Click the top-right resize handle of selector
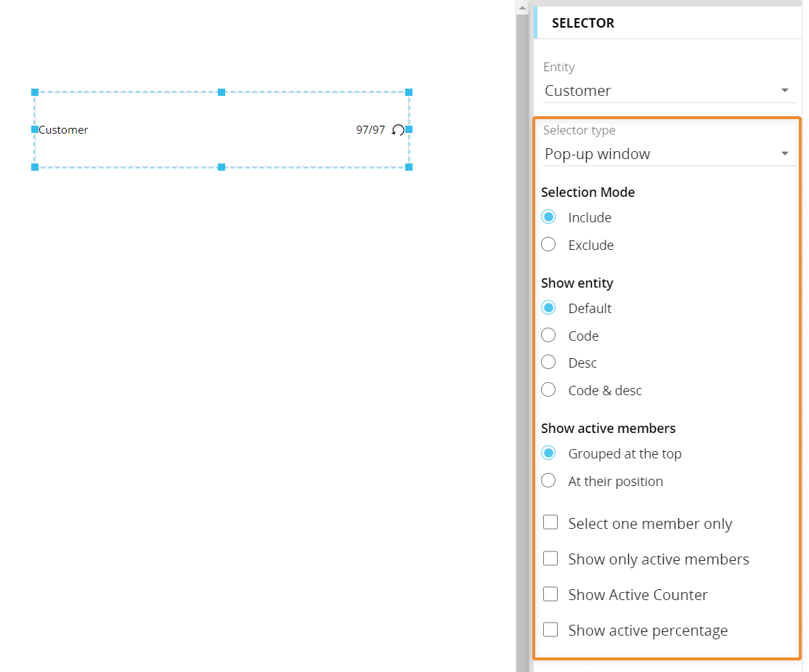Image resolution: width=809 pixels, height=672 pixels. click(409, 92)
